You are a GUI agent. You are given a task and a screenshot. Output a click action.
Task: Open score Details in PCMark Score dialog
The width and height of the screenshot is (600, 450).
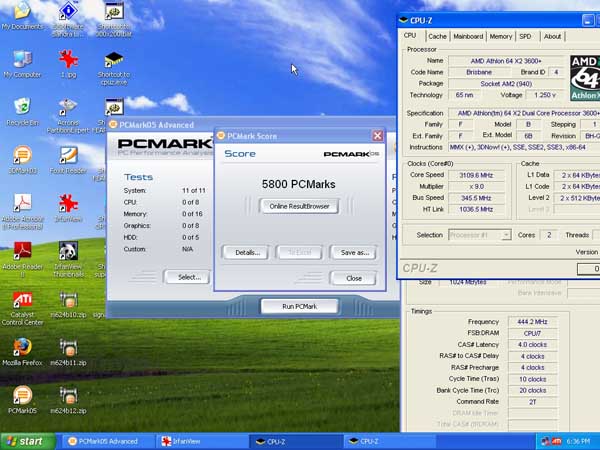tap(248, 253)
